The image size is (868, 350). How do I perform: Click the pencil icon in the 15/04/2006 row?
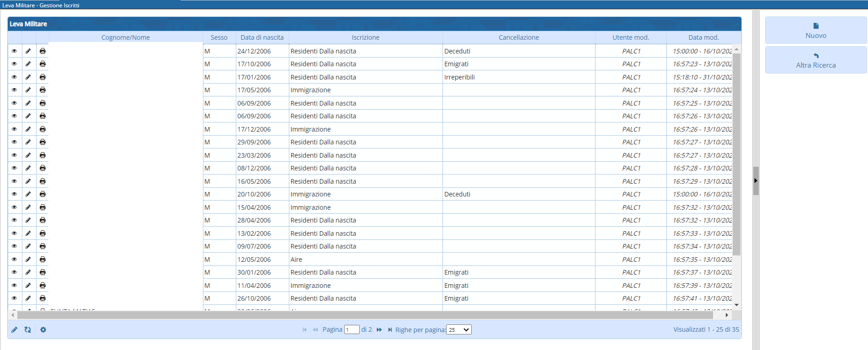coord(28,207)
